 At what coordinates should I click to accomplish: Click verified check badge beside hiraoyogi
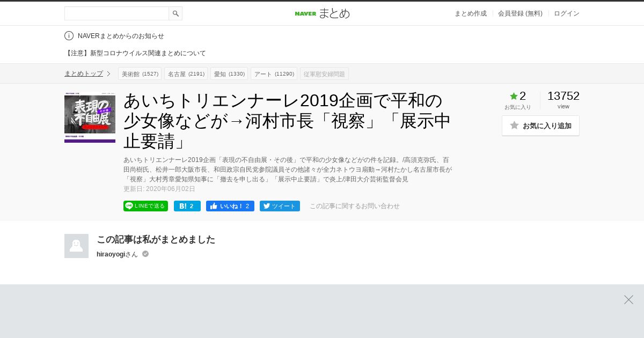pyautogui.click(x=145, y=254)
